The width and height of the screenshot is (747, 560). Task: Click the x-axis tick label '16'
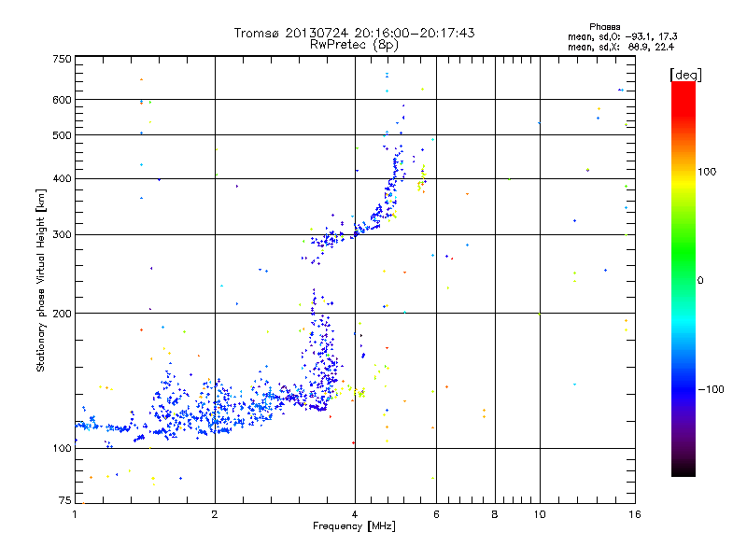(635, 514)
